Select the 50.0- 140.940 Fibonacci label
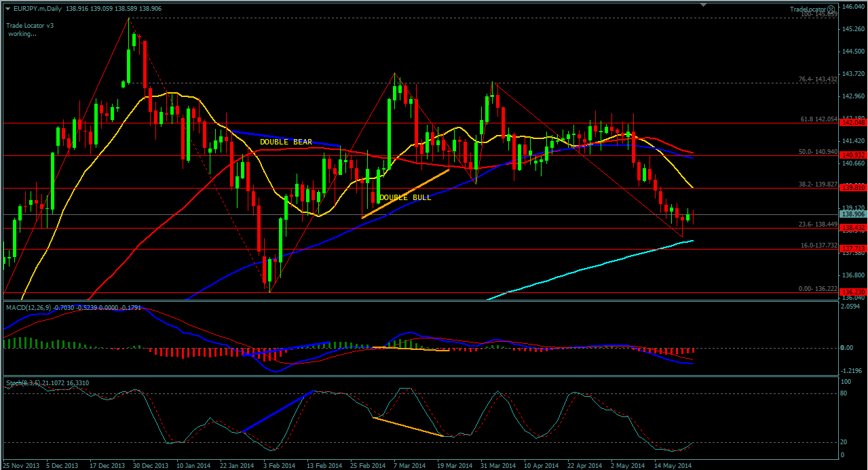Screen dimensions: 868x470 817,152
